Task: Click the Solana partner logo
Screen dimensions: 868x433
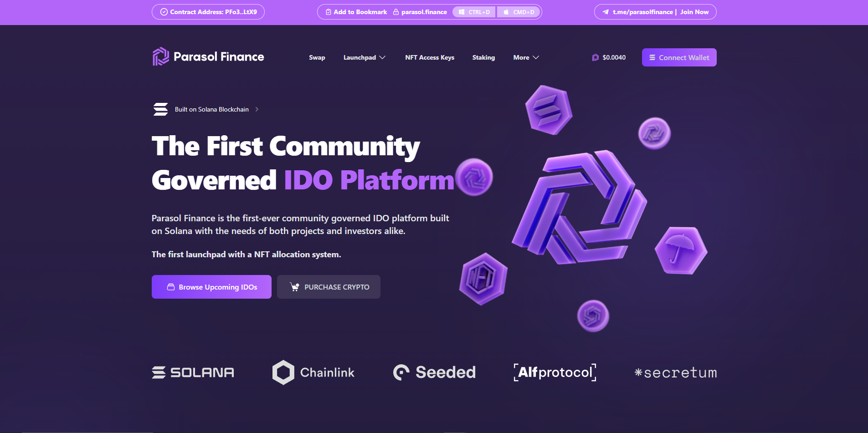Action: pos(193,372)
